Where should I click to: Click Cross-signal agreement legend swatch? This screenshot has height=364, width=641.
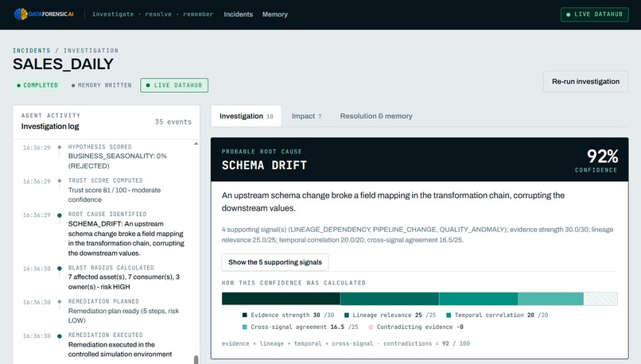click(244, 327)
